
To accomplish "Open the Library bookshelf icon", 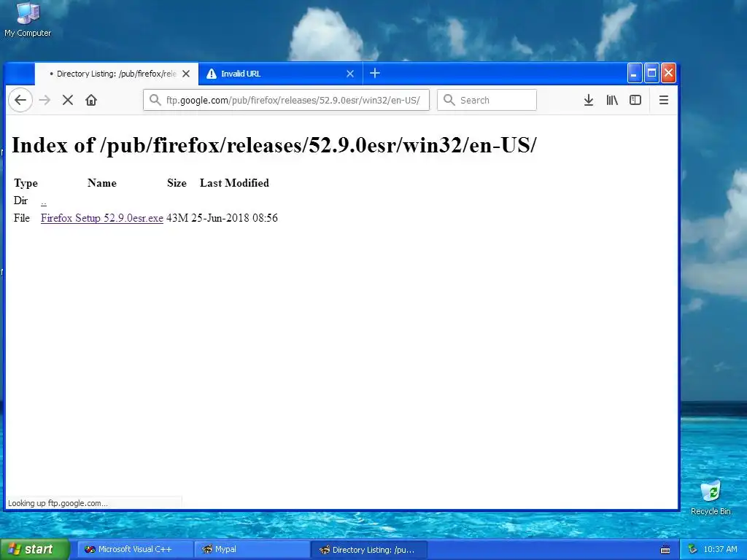I will click(x=612, y=100).
